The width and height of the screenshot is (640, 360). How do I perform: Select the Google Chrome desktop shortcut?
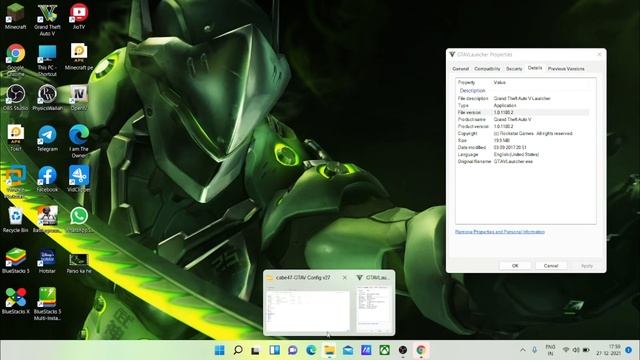[x=16, y=60]
